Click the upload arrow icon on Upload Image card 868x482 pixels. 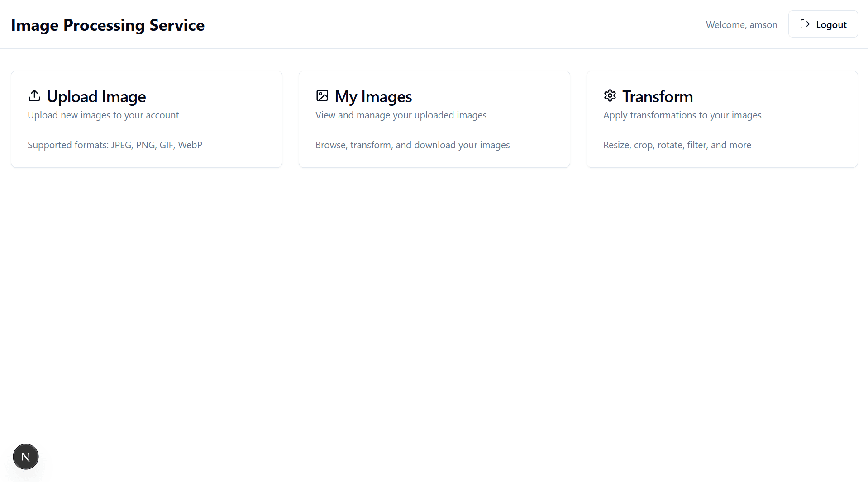[34, 96]
